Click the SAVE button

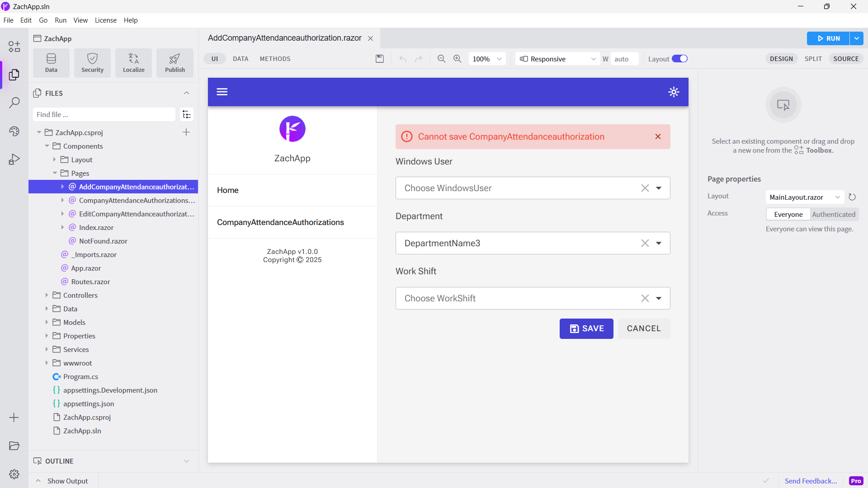point(586,328)
